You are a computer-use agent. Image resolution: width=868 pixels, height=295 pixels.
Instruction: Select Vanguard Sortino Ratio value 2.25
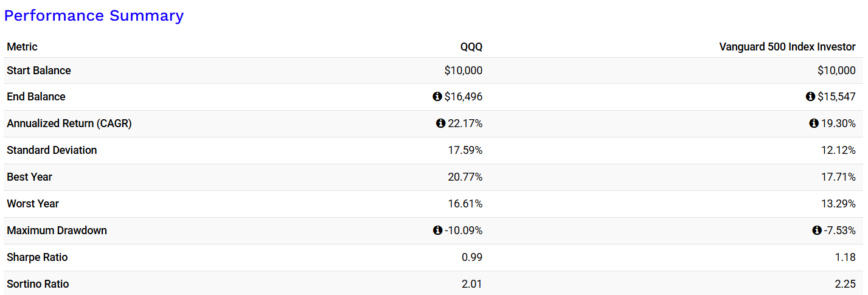pyautogui.click(x=845, y=284)
